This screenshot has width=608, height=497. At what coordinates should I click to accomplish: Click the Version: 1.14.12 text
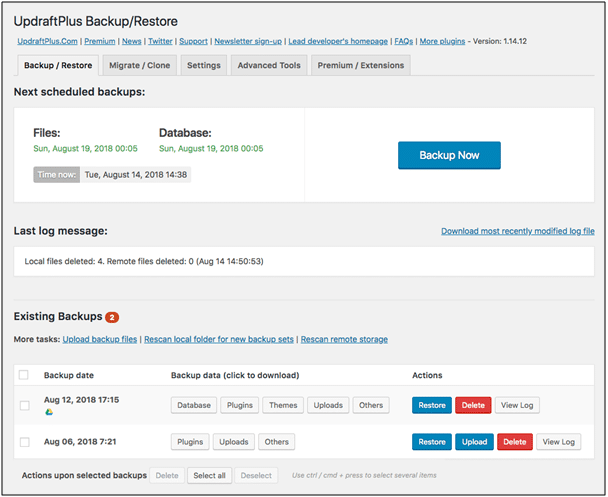tap(500, 41)
